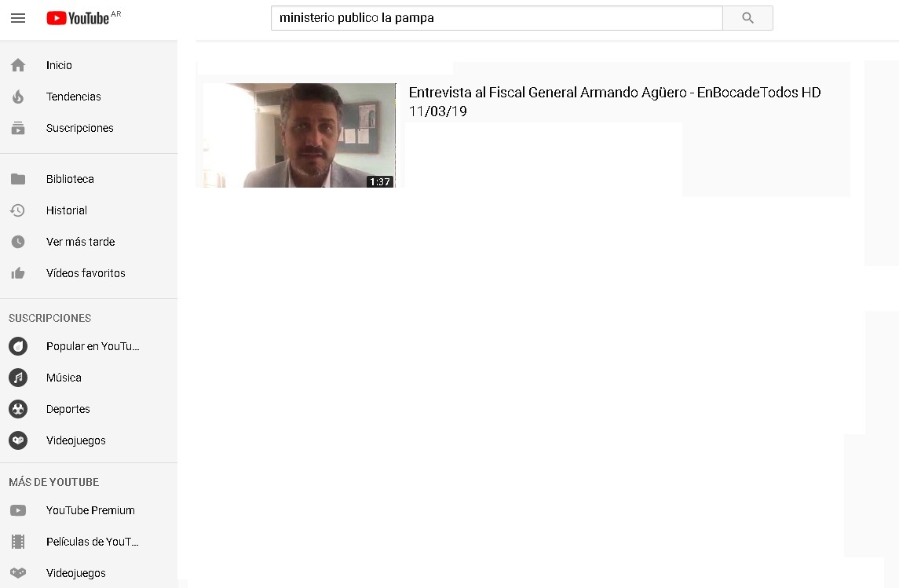Open Biblioteca folder icon
Image resolution: width=899 pixels, height=588 pixels.
coord(18,179)
